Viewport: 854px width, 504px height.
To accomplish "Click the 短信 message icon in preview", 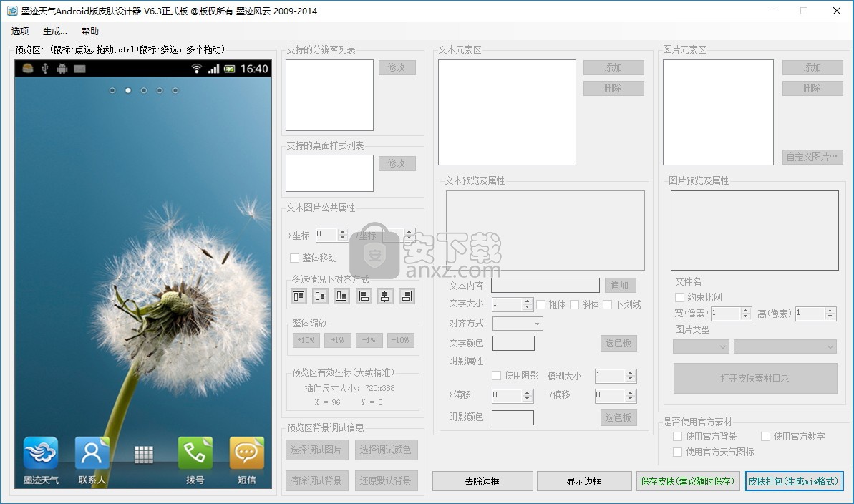I will [246, 454].
